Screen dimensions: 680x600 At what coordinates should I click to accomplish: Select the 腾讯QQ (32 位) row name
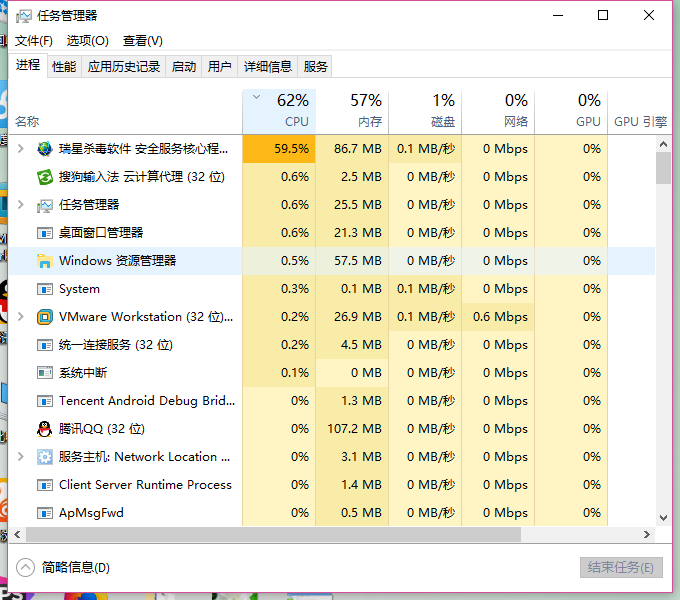pyautogui.click(x=102, y=429)
